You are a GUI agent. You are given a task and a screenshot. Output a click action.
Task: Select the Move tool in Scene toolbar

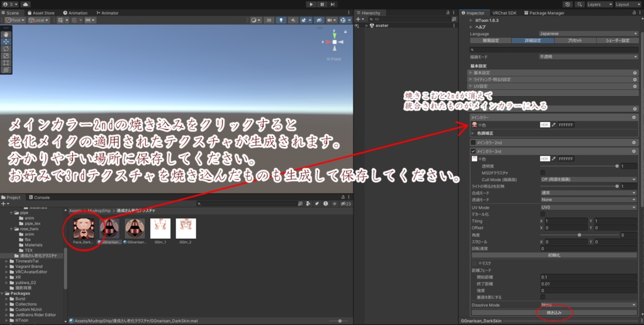[x=6, y=41]
